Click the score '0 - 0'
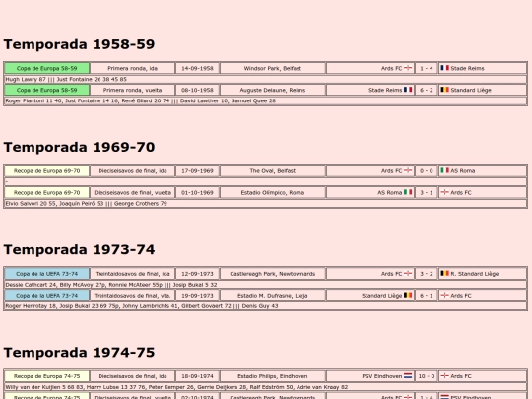Viewport: 532px width, 399px height. 427,171
